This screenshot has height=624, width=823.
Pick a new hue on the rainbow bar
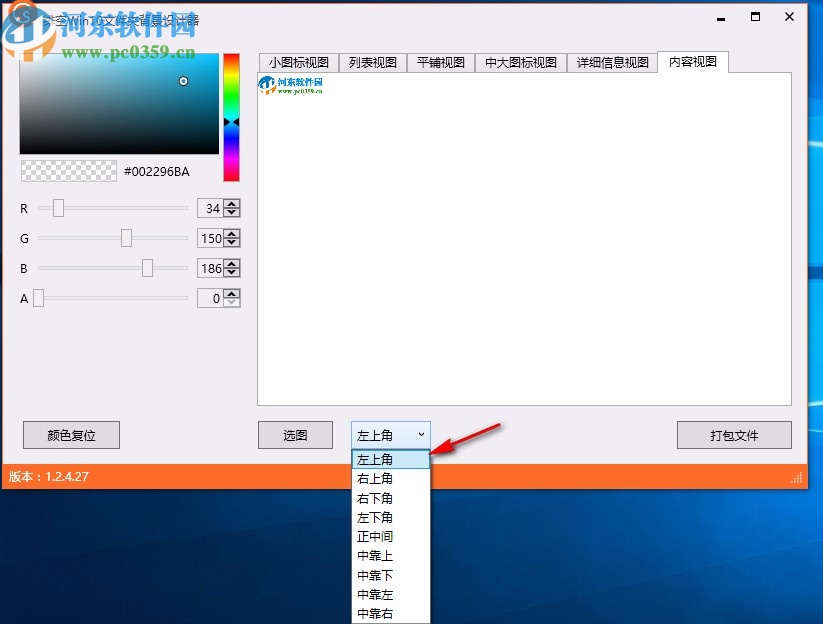tap(231, 120)
